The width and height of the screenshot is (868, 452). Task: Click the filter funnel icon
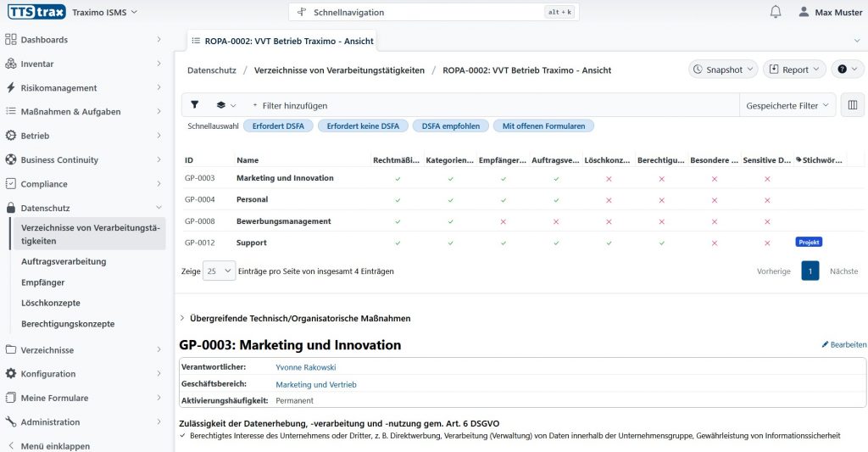pyautogui.click(x=195, y=104)
